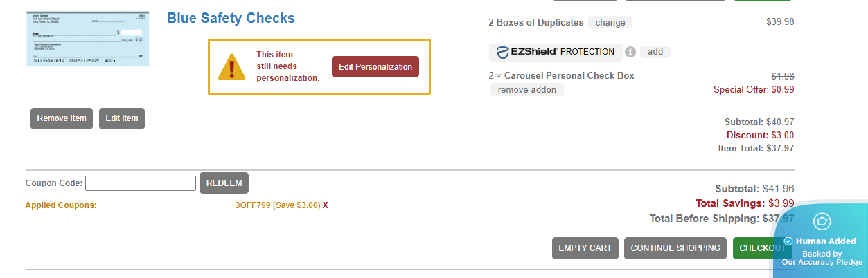Add EZShield Protection to the order
This screenshot has height=278, width=868.
[655, 52]
